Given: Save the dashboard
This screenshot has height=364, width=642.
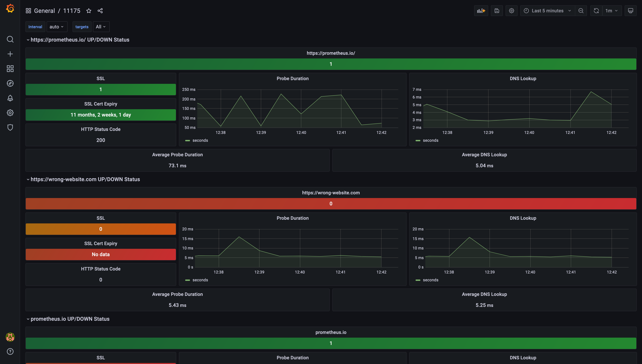Looking at the screenshot, I should pos(497,11).
